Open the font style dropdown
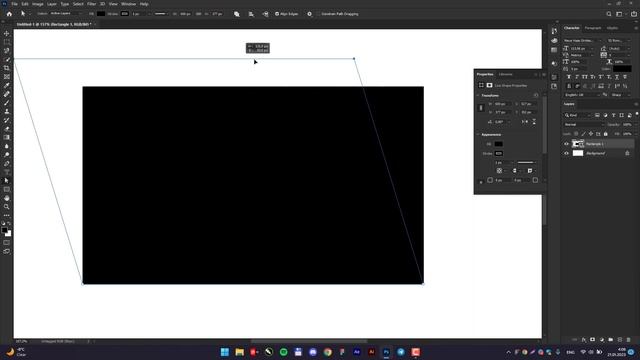 click(618, 40)
